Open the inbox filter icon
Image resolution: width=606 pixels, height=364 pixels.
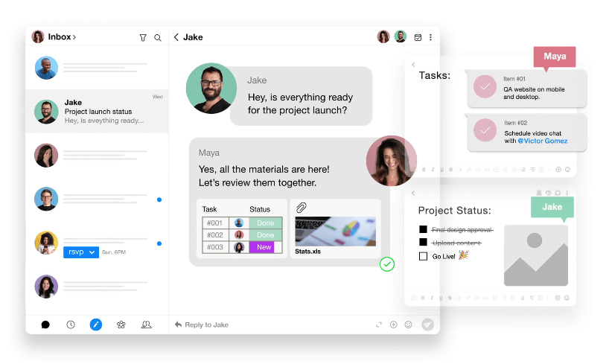(x=143, y=37)
